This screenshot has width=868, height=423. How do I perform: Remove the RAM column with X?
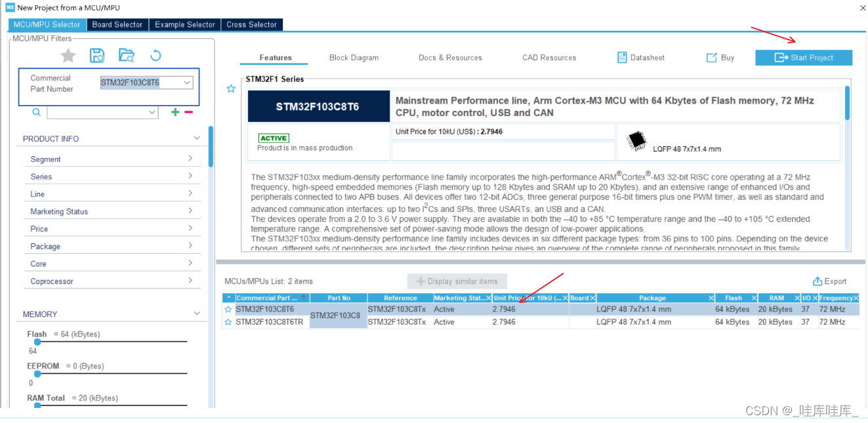(x=797, y=298)
